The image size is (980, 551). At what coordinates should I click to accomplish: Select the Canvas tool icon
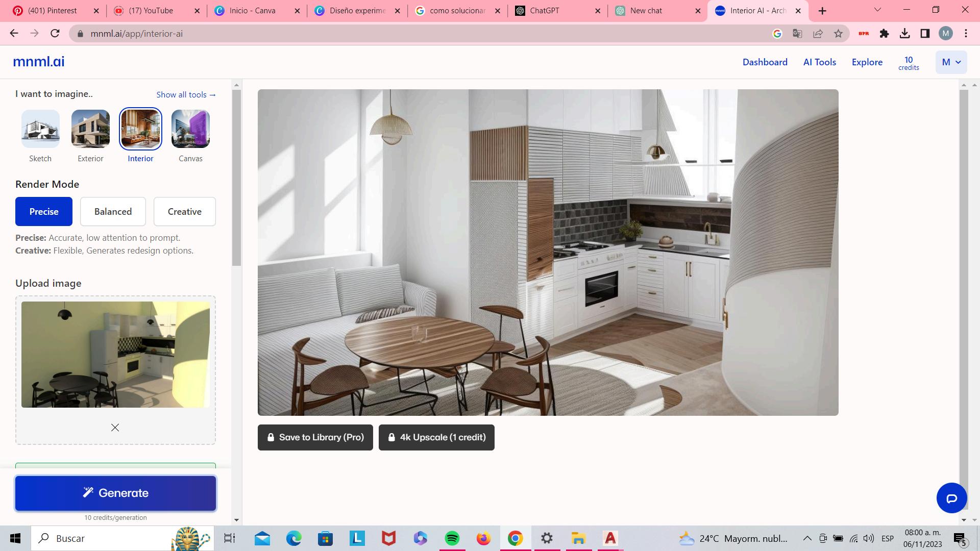click(x=190, y=129)
